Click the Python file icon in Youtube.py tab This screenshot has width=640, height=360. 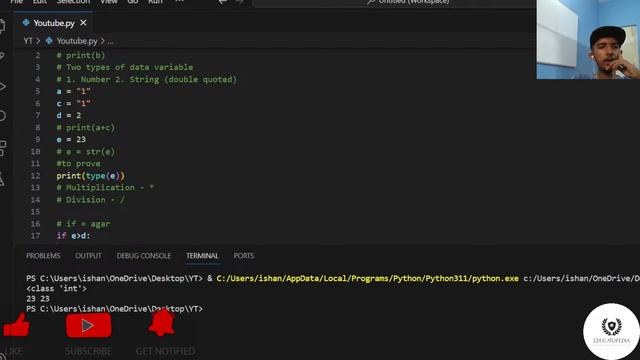click(26, 23)
